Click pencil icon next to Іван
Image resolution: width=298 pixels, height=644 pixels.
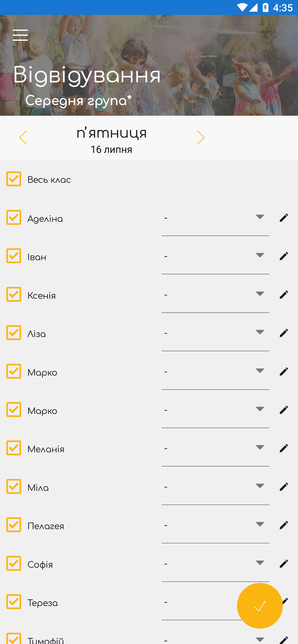point(284,256)
